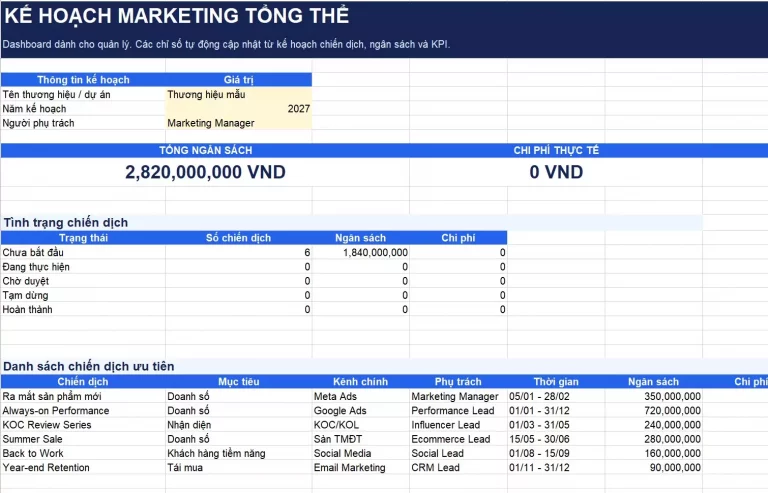Select the 'Year-end Retention' campaign
This screenshot has height=493, width=768.
click(83, 467)
